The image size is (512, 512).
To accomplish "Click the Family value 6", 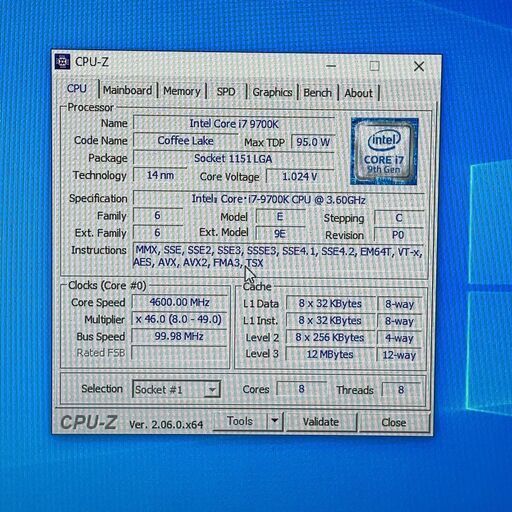I will point(158,216).
